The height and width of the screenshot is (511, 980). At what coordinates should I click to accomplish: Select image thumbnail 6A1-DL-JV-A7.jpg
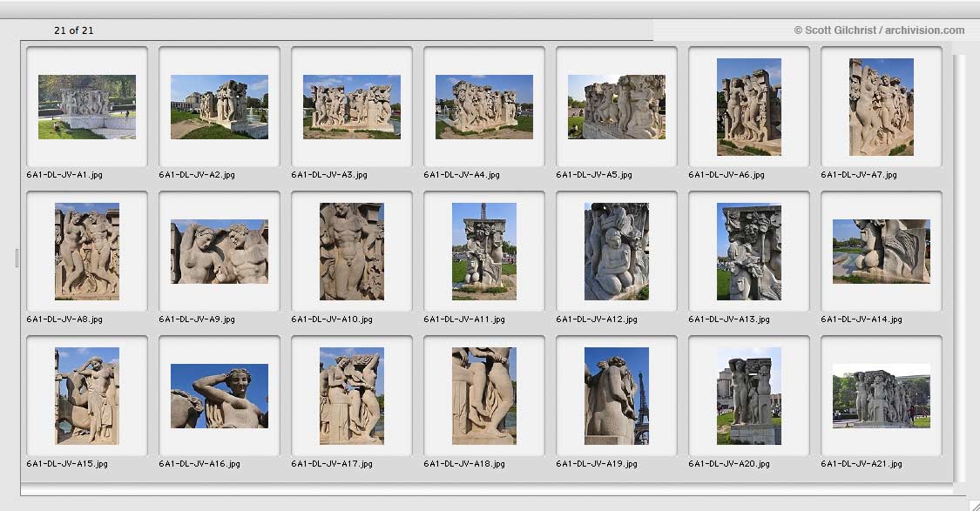[882, 107]
